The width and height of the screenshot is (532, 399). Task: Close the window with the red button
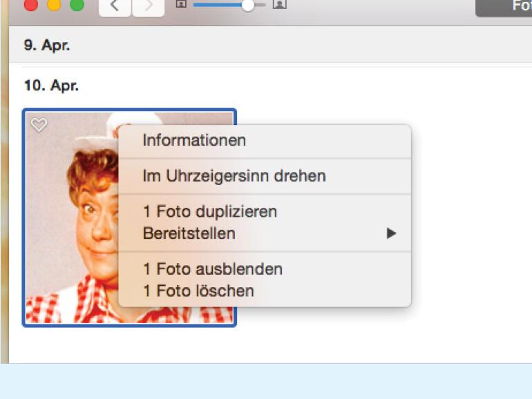tap(31, 5)
